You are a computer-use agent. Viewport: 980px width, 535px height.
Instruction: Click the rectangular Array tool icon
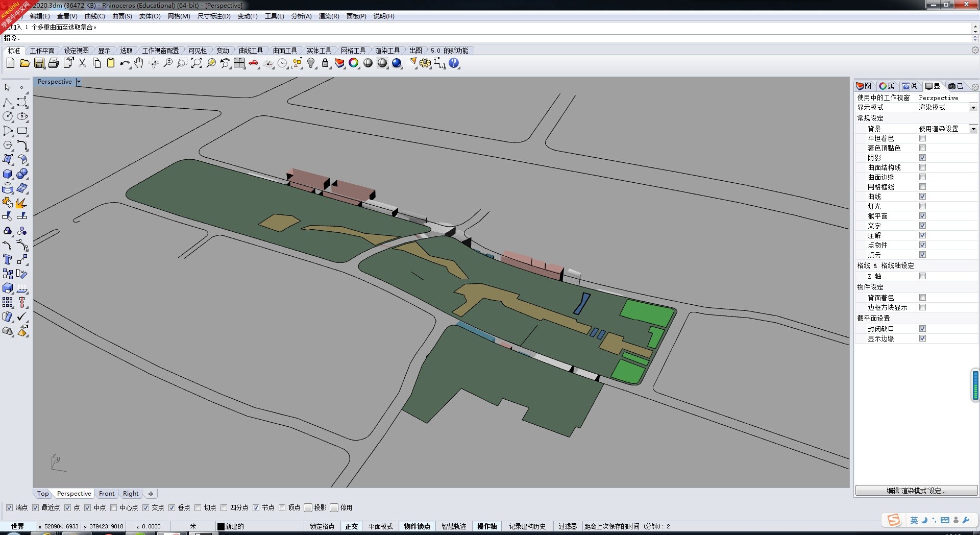[8, 302]
